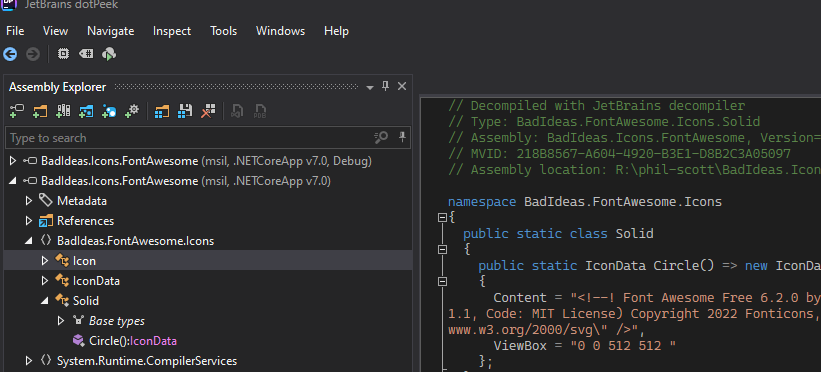821x372 pixels.
Task: Add running process with gear-plus icon
Action: pyautogui.click(x=132, y=111)
